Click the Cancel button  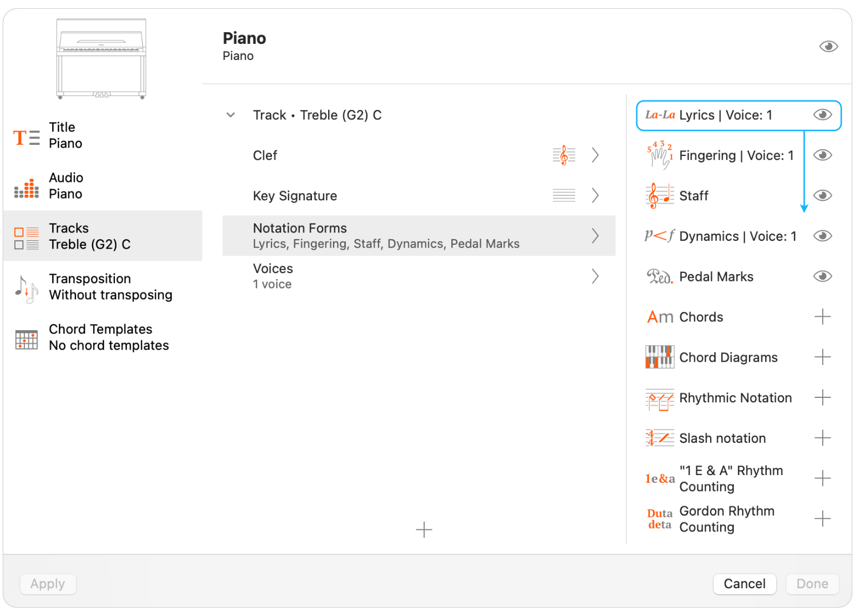coord(745,584)
